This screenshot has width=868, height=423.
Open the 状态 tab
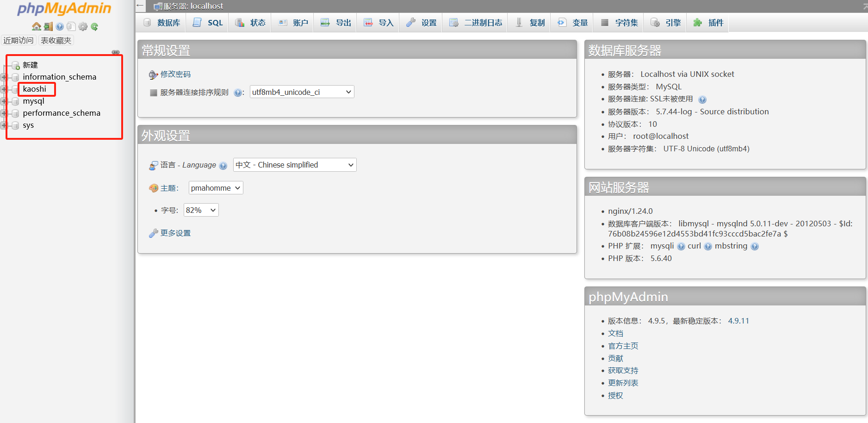pyautogui.click(x=250, y=23)
